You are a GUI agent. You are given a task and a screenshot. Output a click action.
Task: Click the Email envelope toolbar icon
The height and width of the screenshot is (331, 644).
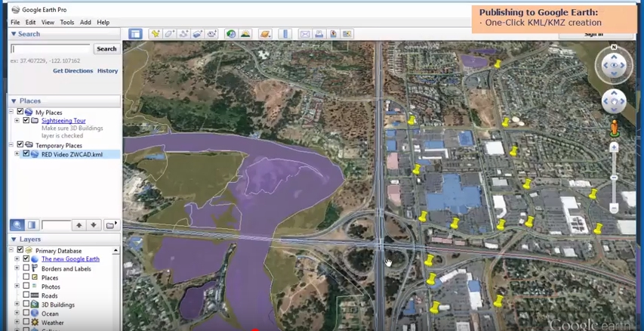point(305,34)
